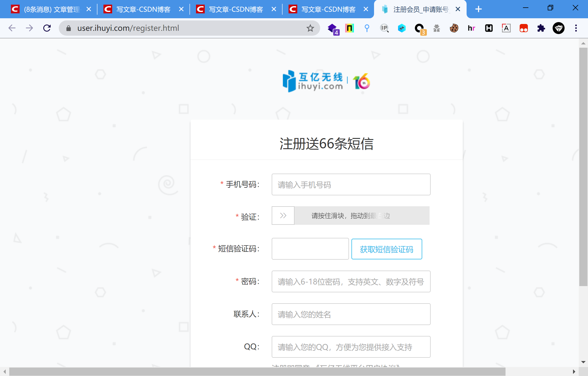588x376 pixels.
Task: Click the horizontal scrollbar thumb
Action: (x=257, y=372)
